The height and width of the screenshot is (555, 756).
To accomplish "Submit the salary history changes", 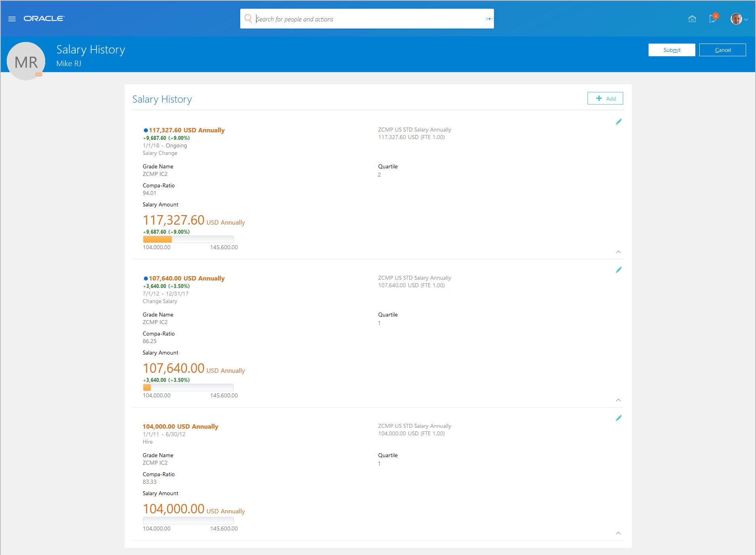I will tap(672, 50).
